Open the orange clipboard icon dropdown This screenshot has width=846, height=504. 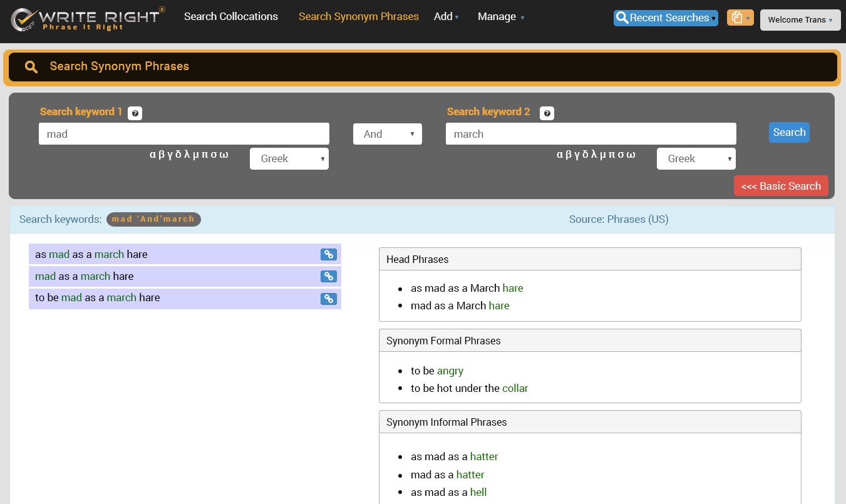(740, 18)
